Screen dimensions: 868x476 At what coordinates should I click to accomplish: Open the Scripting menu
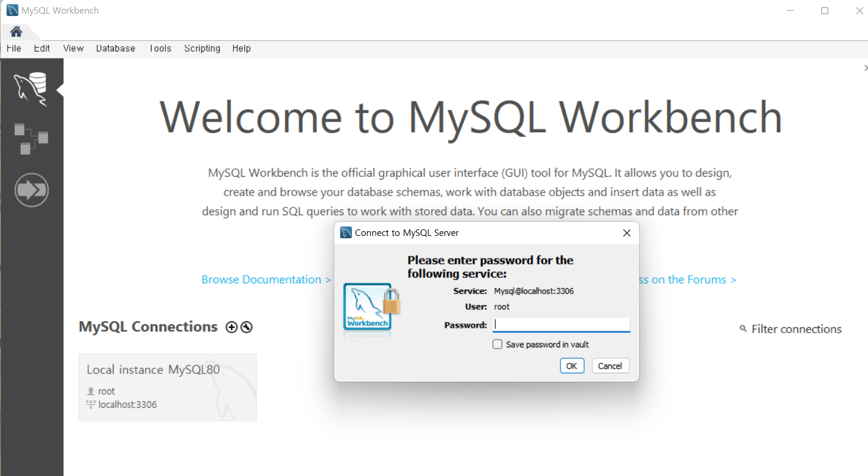point(202,49)
